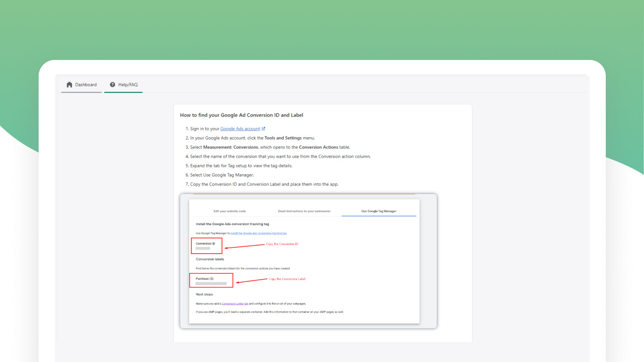644x362 pixels.
Task: Open the Google Ads account link
Action: (240, 129)
